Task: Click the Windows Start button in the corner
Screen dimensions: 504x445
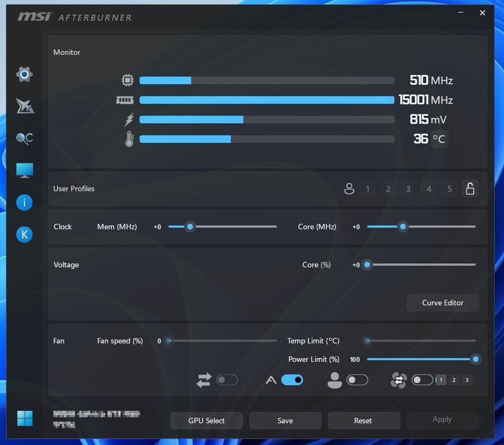Action: tap(24, 418)
